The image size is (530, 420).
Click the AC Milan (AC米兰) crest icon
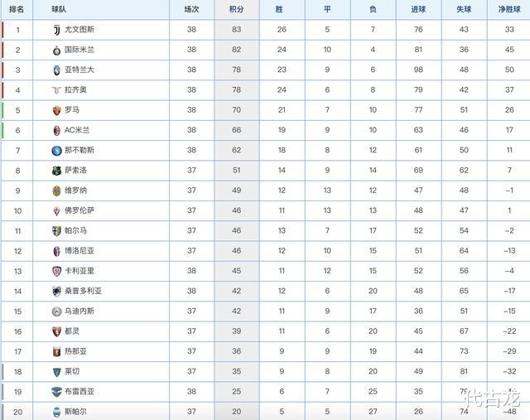56,130
